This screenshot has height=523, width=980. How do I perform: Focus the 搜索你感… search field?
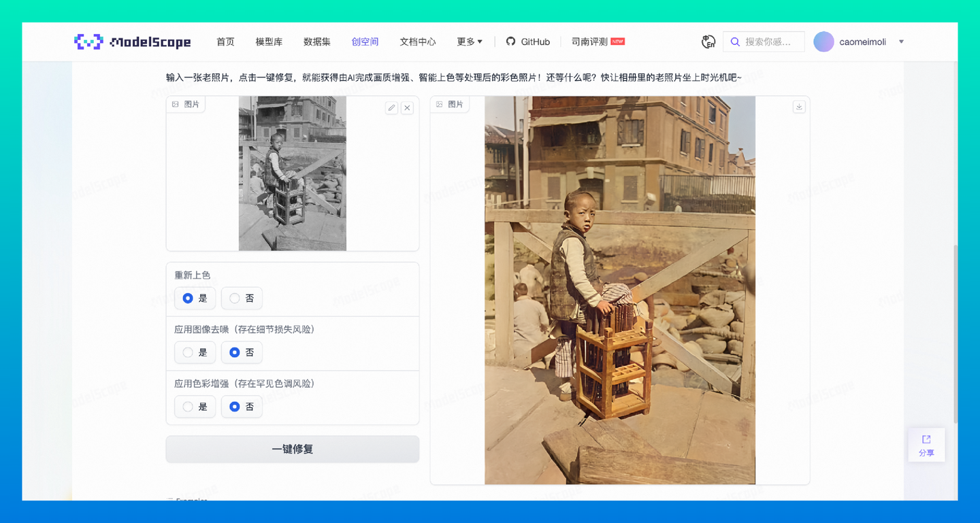pos(764,41)
